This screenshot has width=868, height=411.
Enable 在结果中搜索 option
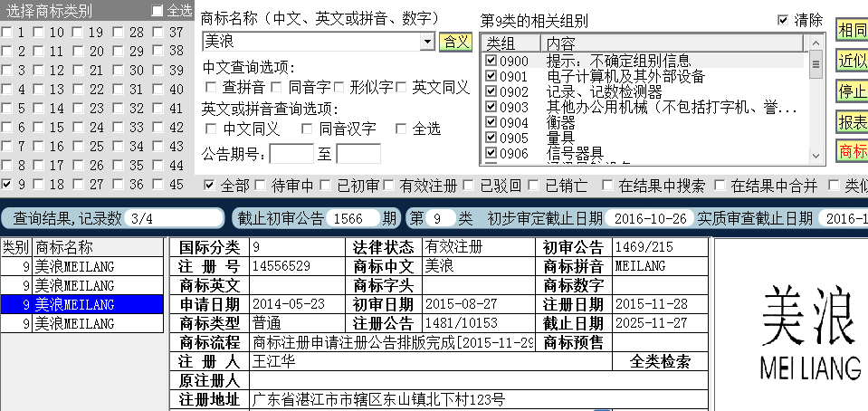608,185
